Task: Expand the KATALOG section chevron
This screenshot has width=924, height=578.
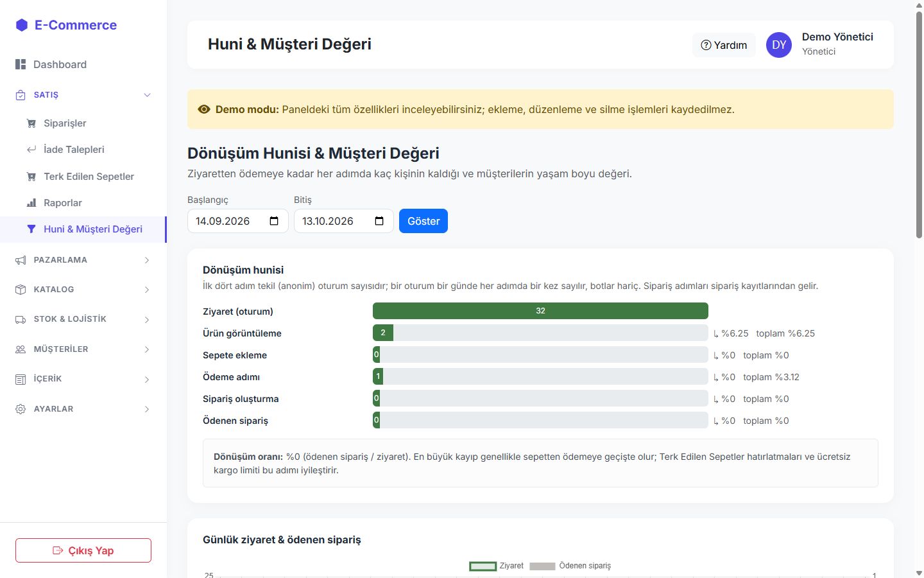Action: tap(147, 290)
